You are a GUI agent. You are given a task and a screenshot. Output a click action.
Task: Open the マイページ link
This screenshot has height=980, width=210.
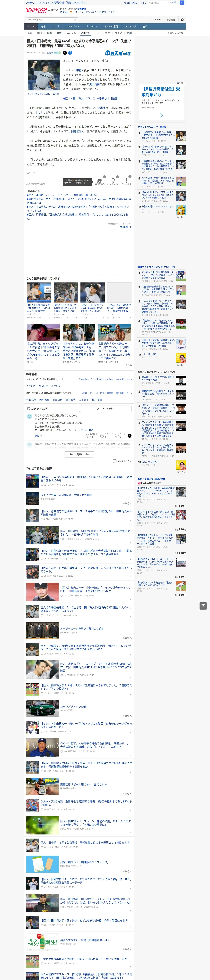coord(157,20)
